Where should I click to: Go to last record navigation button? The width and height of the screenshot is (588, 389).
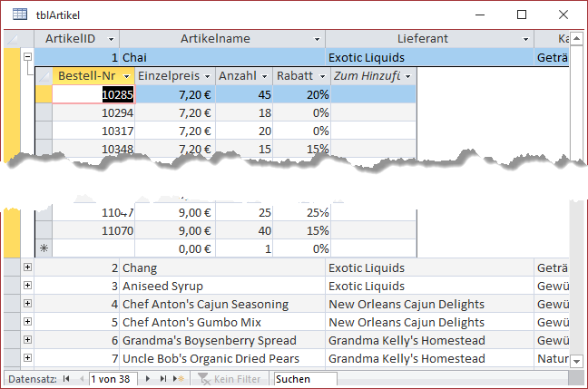(162, 379)
